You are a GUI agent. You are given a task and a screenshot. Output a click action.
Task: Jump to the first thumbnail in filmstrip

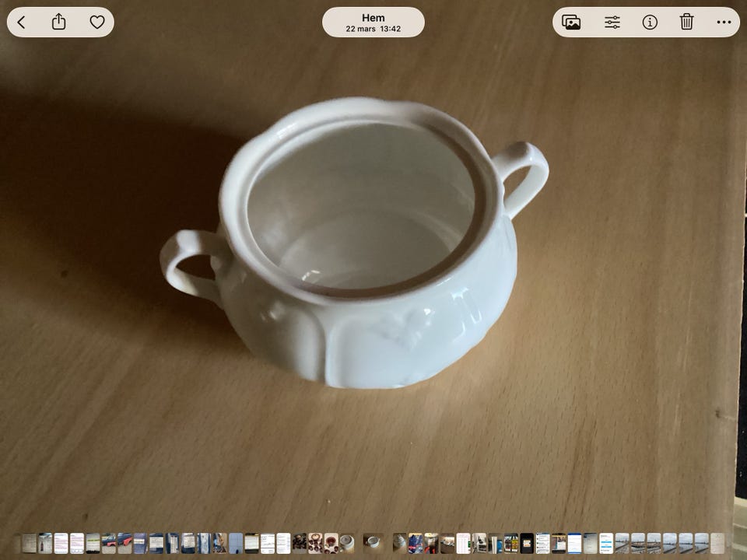coord(30,543)
